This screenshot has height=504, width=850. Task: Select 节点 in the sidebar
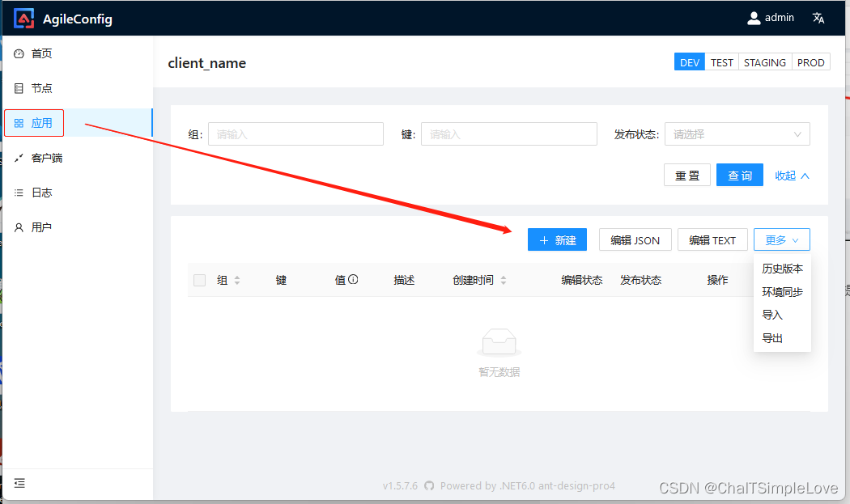coord(41,88)
